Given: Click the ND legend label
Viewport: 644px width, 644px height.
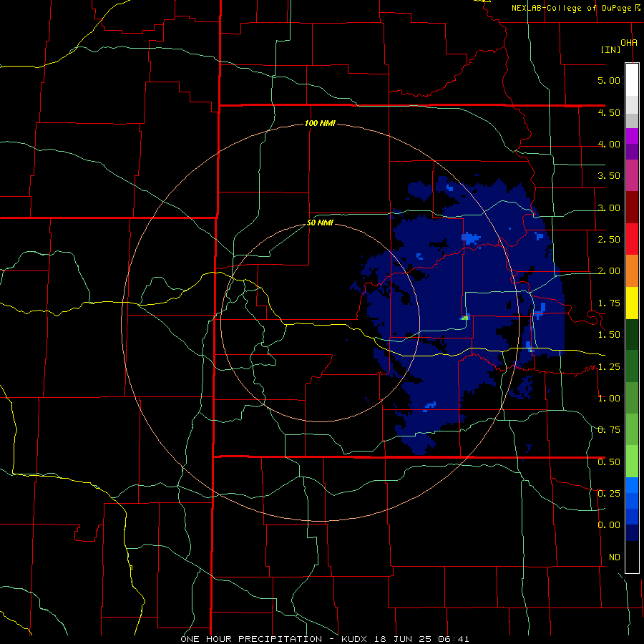Looking at the screenshot, I should tap(615, 557).
